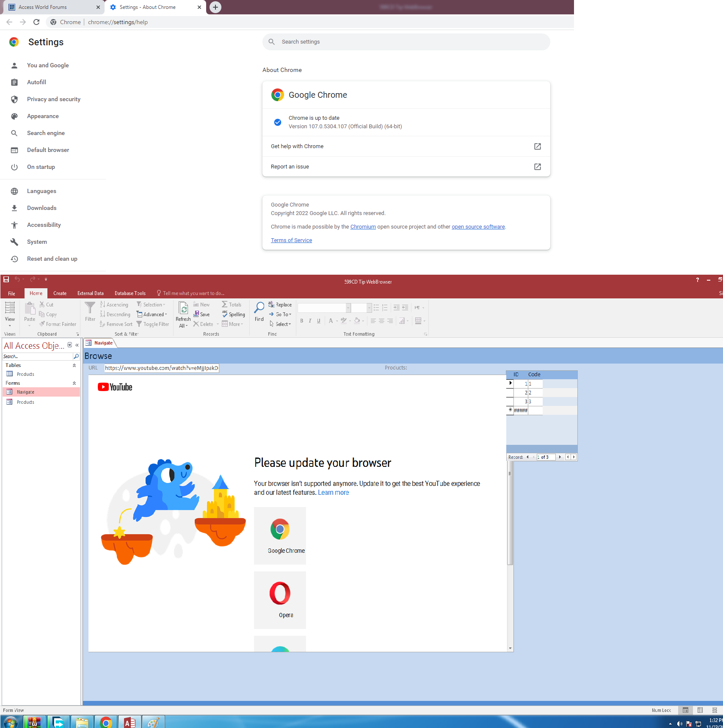Open a new Chrome tab with plus button
The image size is (723, 728).
pos(215,7)
